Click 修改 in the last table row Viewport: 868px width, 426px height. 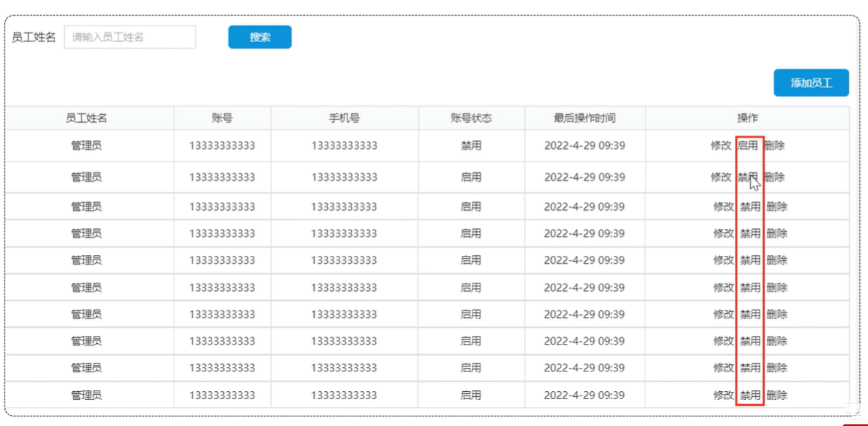point(723,395)
